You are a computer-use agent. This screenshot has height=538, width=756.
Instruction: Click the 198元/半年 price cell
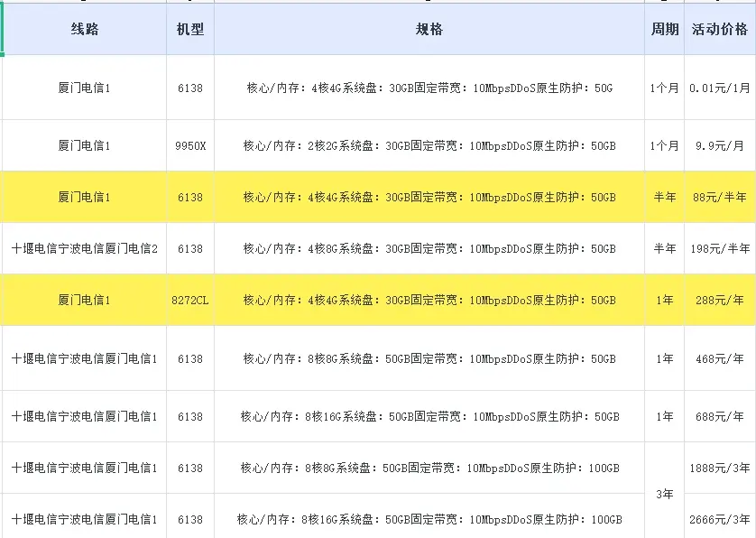[720, 248]
